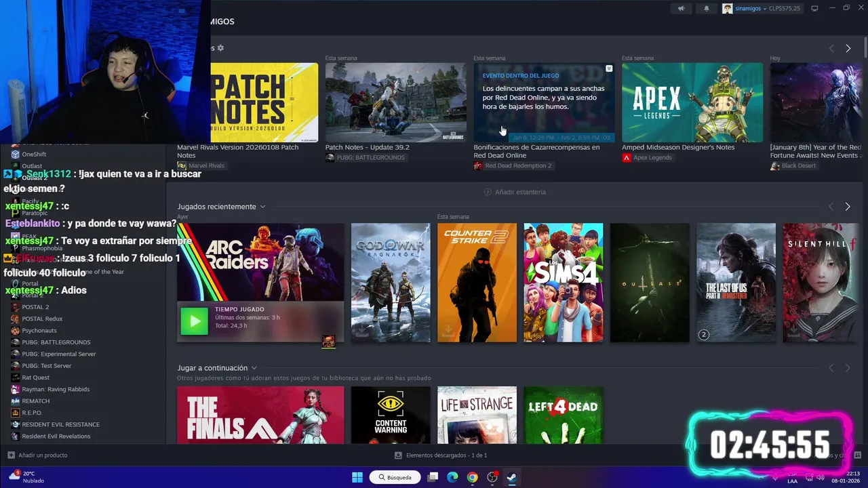Open the Content Warning cover
Image resolution: width=868 pixels, height=488 pixels.
pyautogui.click(x=391, y=415)
